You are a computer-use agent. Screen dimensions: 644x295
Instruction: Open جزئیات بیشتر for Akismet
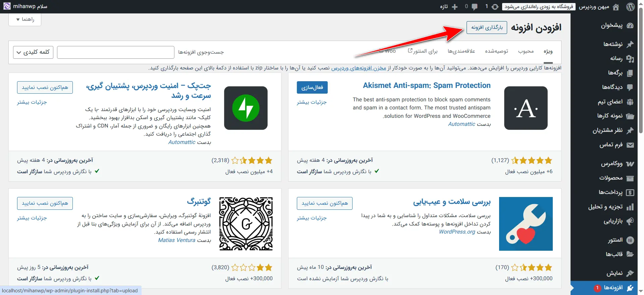312,102
